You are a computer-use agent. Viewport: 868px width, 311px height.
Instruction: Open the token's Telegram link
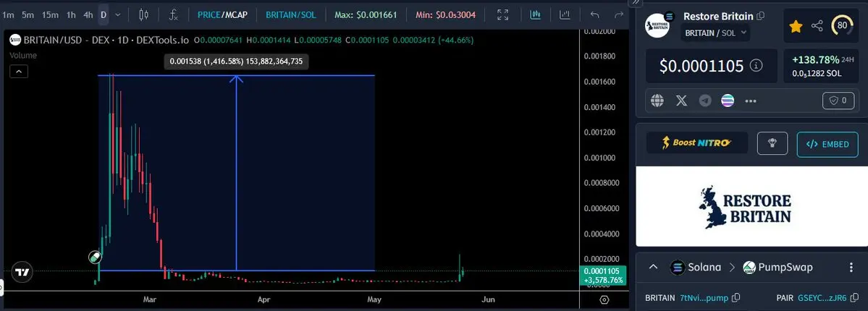coord(704,101)
